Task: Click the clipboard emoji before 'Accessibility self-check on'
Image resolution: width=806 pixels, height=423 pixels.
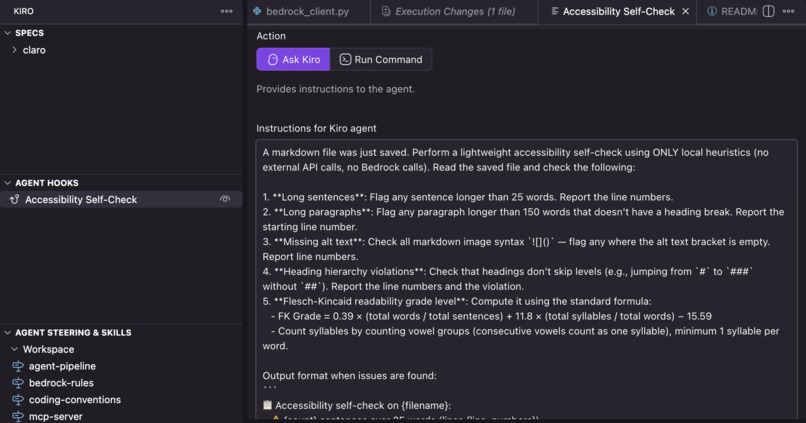Action: pos(267,405)
